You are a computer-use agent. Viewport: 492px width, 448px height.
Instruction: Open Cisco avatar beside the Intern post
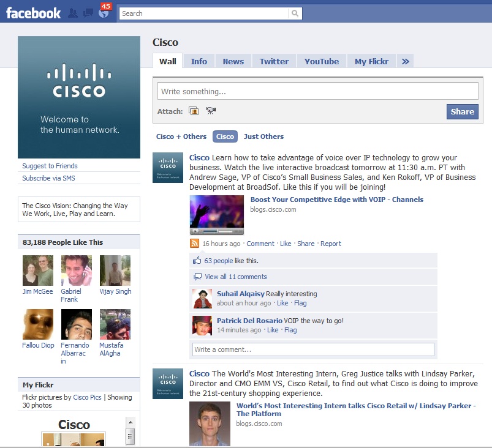pyautogui.click(x=168, y=384)
